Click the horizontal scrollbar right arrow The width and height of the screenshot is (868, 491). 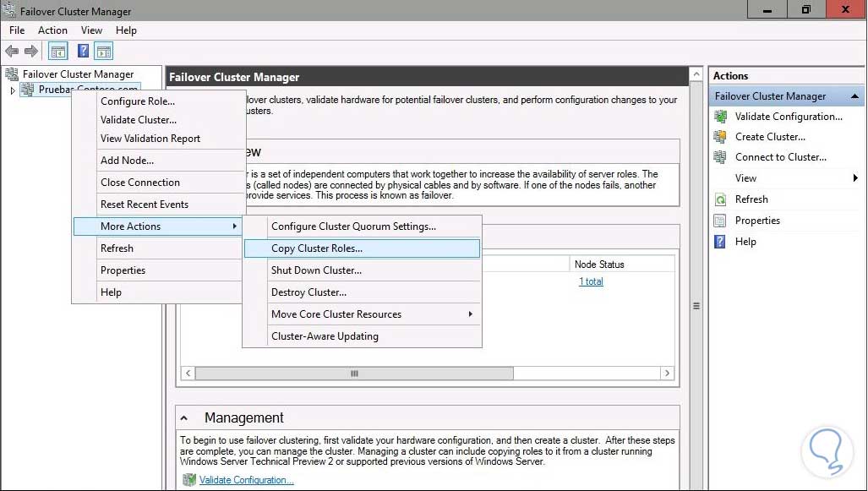coord(667,373)
